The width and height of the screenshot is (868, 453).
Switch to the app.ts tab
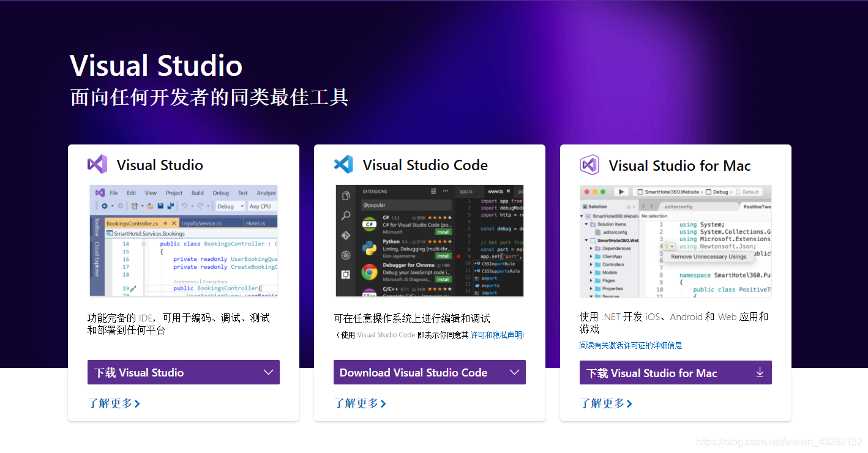click(x=466, y=191)
